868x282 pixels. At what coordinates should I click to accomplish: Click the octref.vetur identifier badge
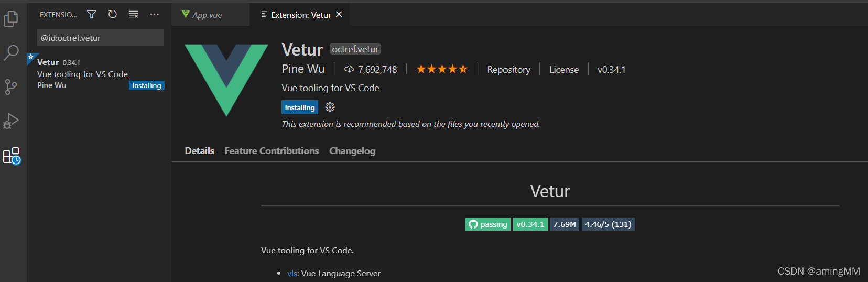(x=355, y=49)
